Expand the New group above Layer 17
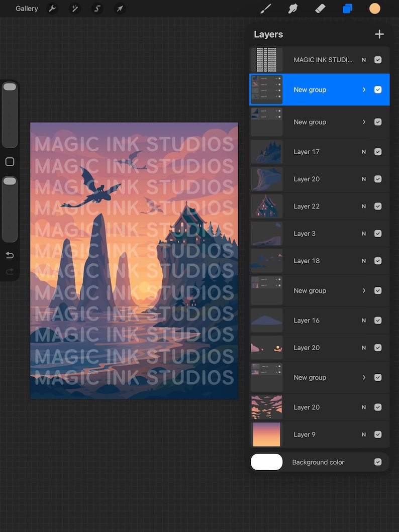 [364, 122]
